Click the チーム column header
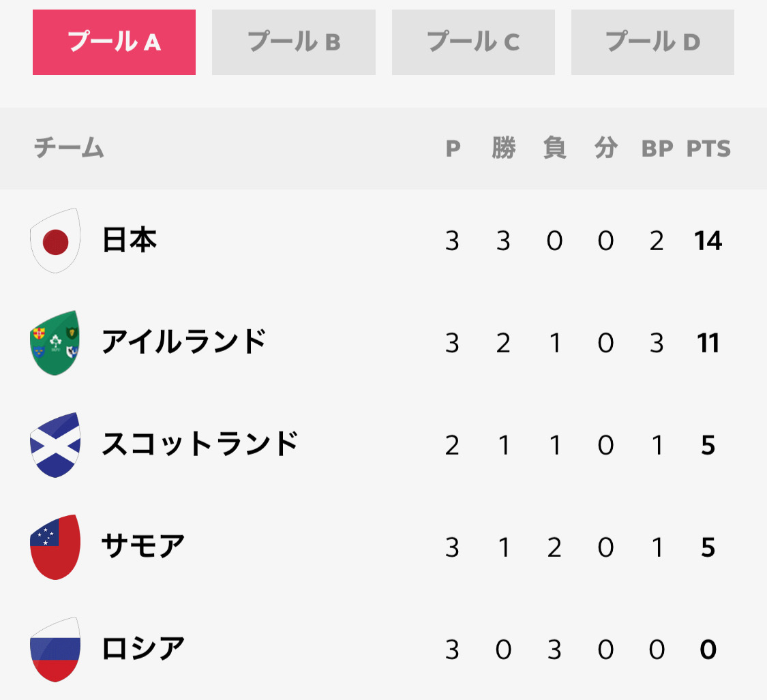This screenshot has height=700, width=767. point(69,148)
